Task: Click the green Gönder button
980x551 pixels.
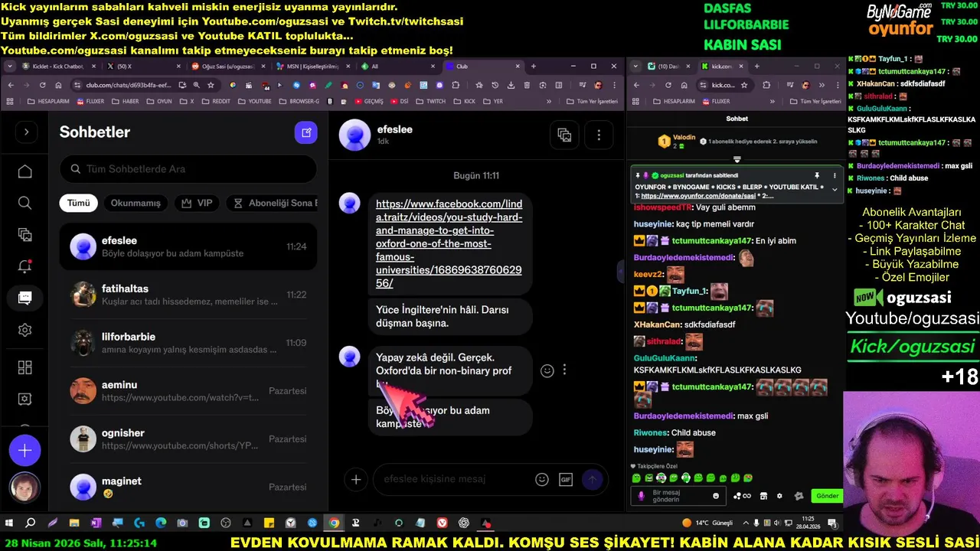Action: click(827, 496)
